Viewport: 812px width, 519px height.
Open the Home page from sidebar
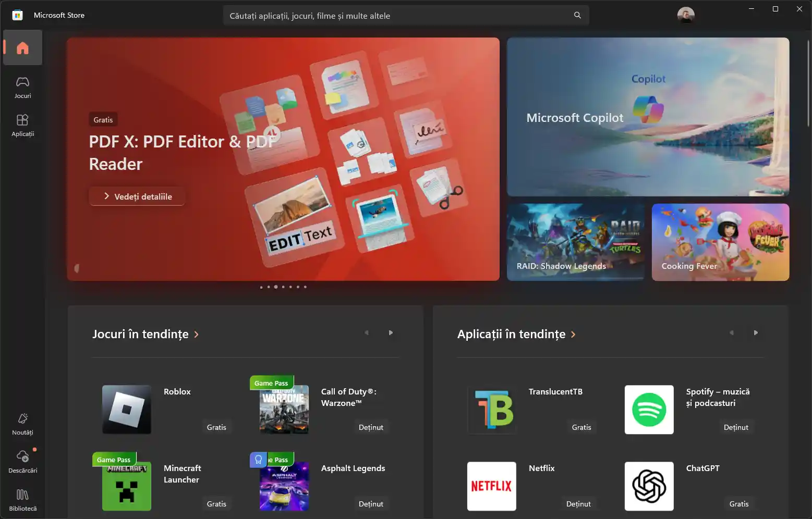coord(22,48)
